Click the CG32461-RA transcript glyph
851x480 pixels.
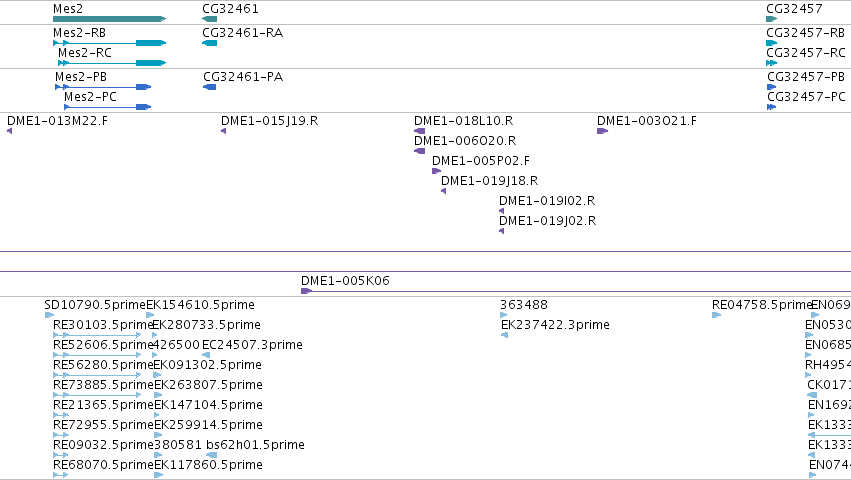(209, 43)
